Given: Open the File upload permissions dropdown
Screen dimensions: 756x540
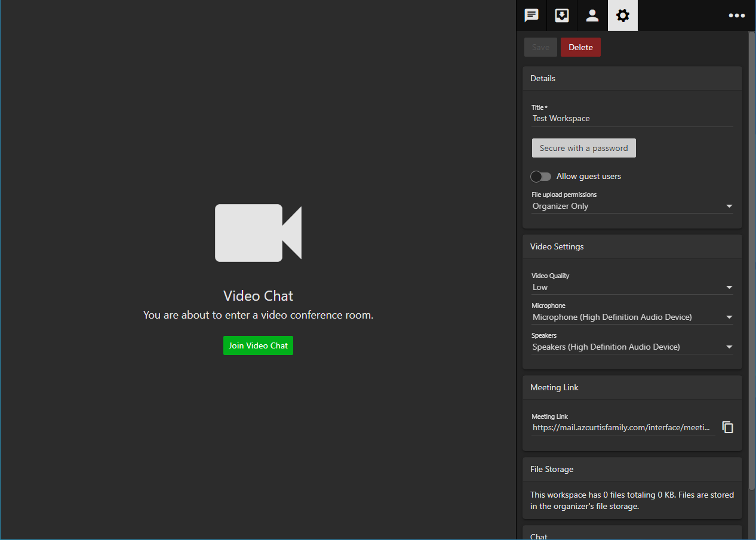Looking at the screenshot, I should pos(632,206).
